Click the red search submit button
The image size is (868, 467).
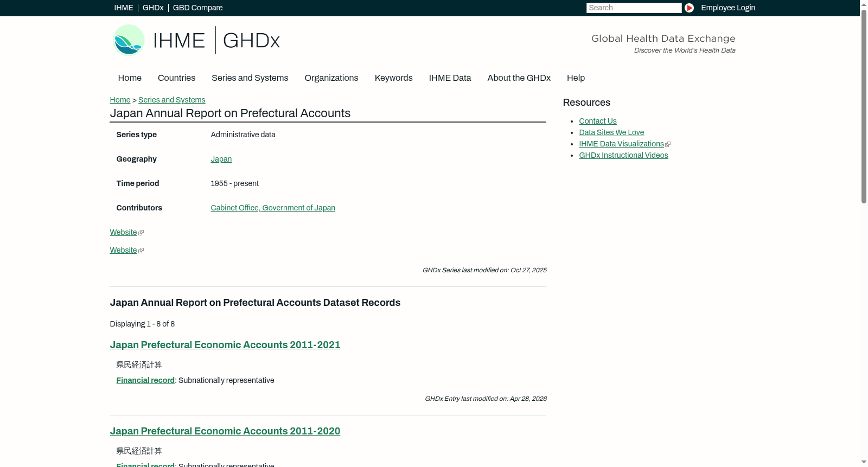[x=689, y=8]
